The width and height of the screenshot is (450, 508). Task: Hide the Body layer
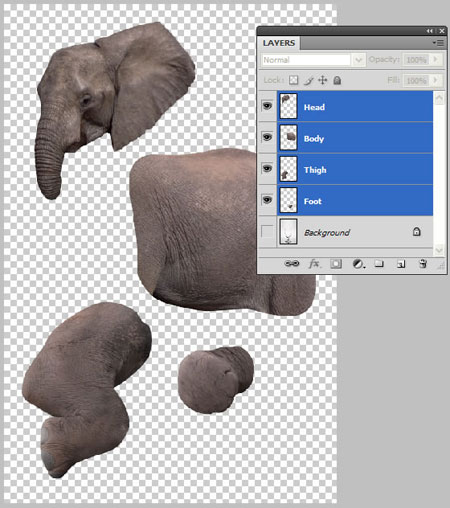[267, 137]
